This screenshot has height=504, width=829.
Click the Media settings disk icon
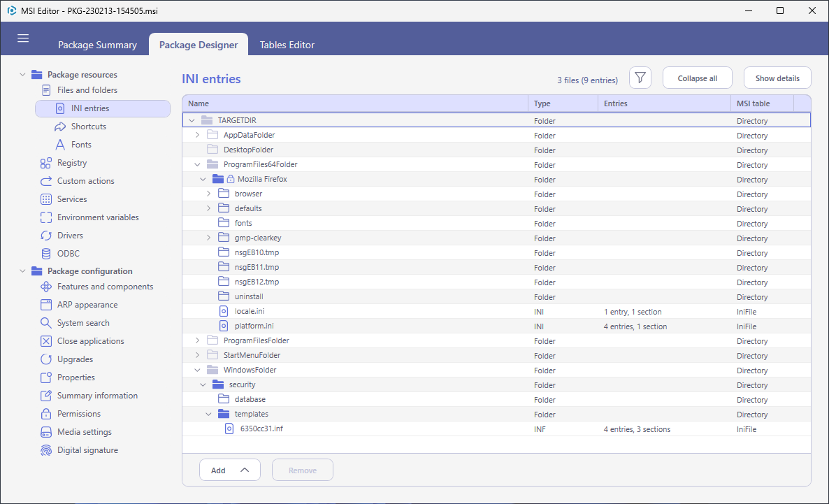coord(46,432)
